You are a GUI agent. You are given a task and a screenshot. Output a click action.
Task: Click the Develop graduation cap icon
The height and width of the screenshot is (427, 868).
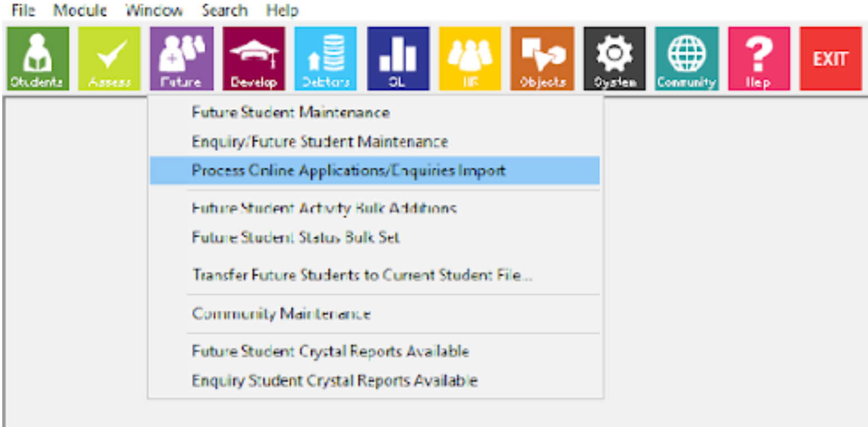253,58
